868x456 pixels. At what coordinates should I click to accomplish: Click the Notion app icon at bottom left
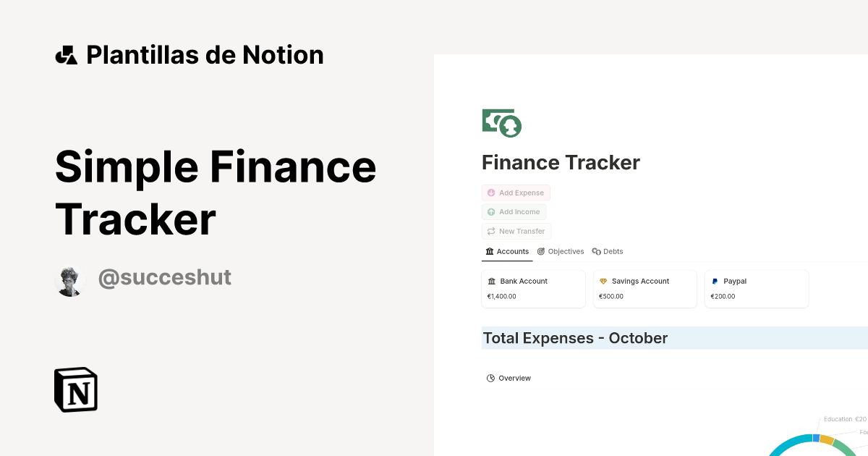click(75, 389)
